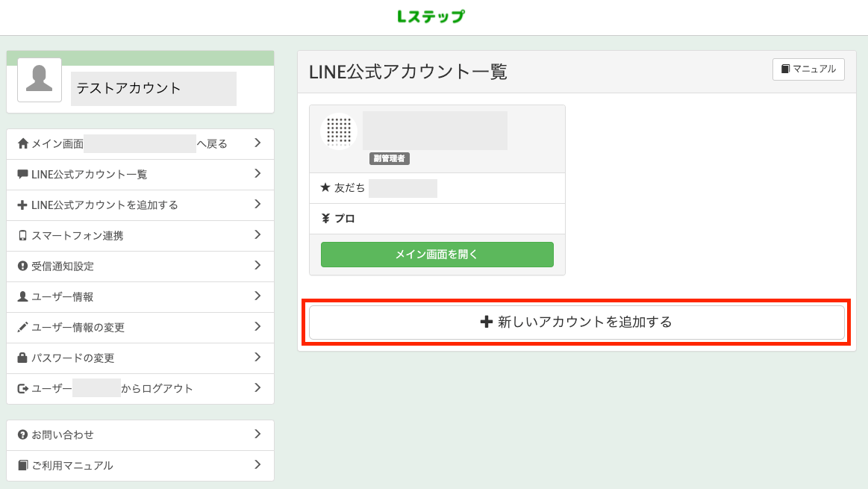Open LINE公式アカウントを追加する menu item
The image size is (868, 489).
click(140, 205)
